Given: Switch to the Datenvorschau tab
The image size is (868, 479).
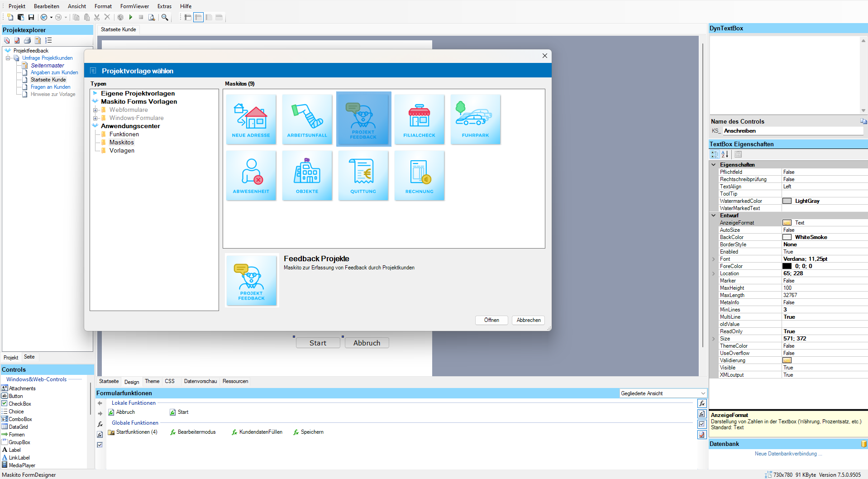Looking at the screenshot, I should [x=200, y=381].
